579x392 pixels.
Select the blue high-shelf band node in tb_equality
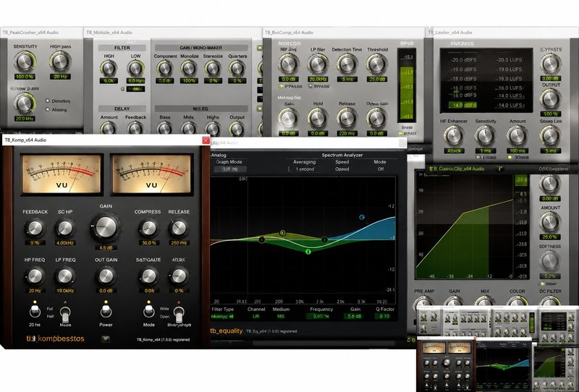click(362, 217)
